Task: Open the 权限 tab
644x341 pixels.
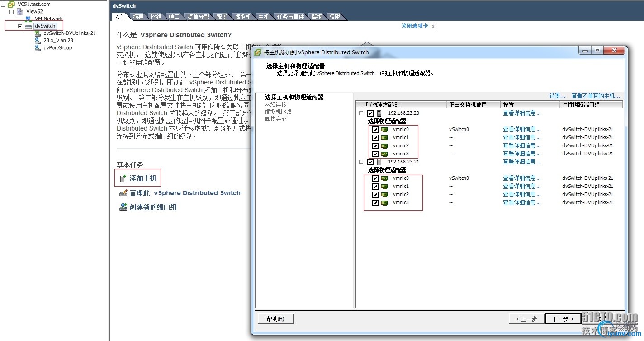Action: pos(335,17)
